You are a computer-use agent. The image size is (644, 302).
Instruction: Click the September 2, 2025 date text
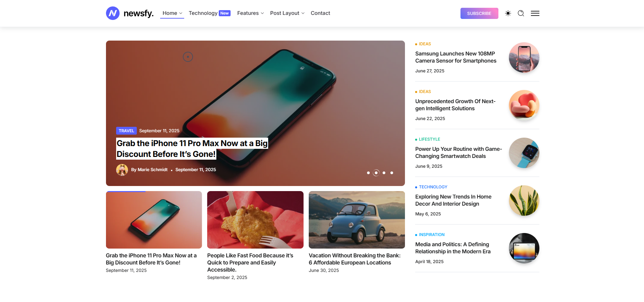[x=227, y=278]
